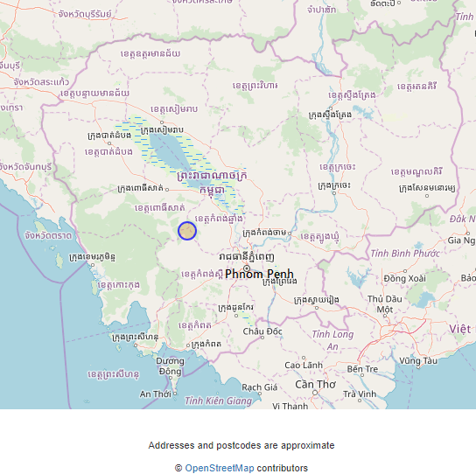Click the Phnom Penh city label
The image size is (476, 474).
[x=259, y=274]
